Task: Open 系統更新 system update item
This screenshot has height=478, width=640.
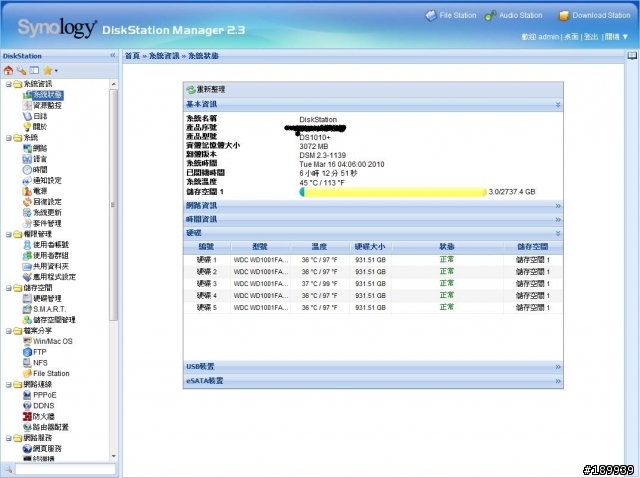Action: pos(42,212)
